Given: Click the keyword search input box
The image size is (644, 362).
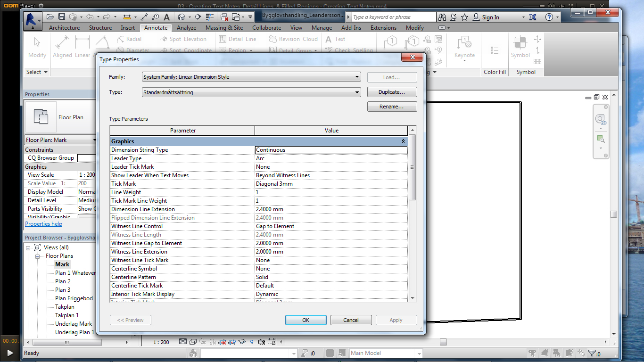Looking at the screenshot, I should tap(394, 17).
